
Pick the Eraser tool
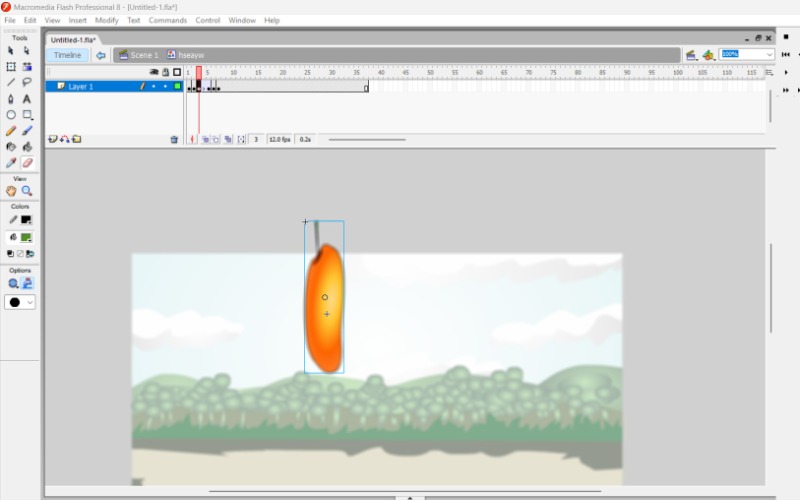pyautogui.click(x=27, y=162)
